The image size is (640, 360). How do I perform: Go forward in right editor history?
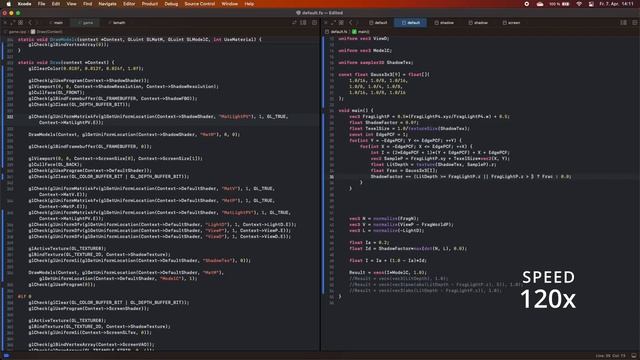[x=358, y=23]
